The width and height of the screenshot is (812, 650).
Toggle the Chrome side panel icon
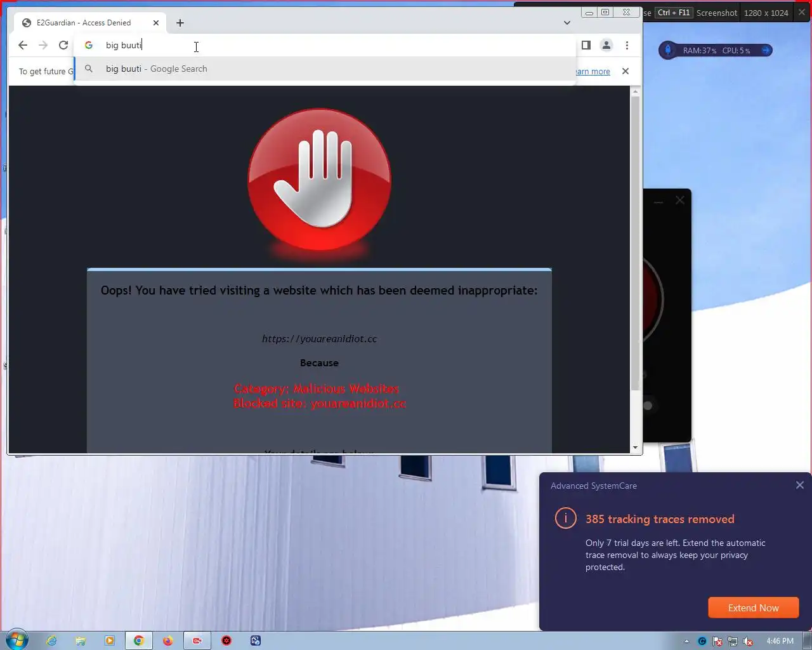(586, 45)
